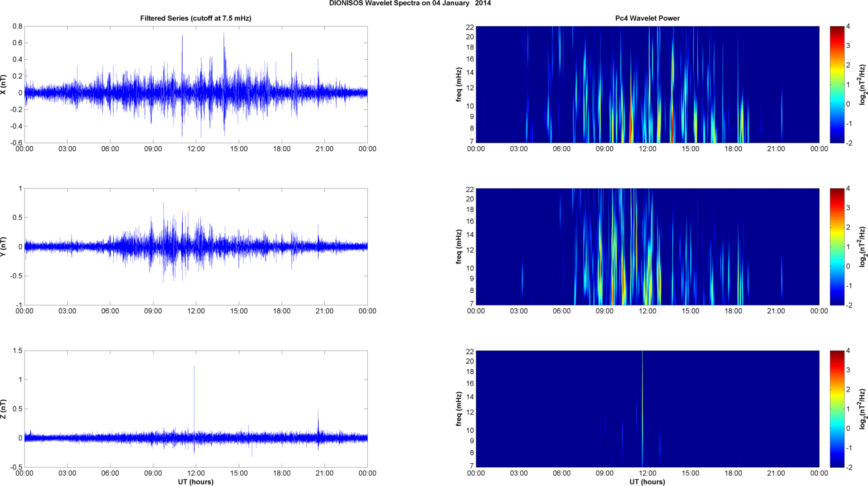Select the top Pc4 wavelet power spectrogram
Image resolution: width=868 pixels, height=486 pixels.
coord(647,84)
